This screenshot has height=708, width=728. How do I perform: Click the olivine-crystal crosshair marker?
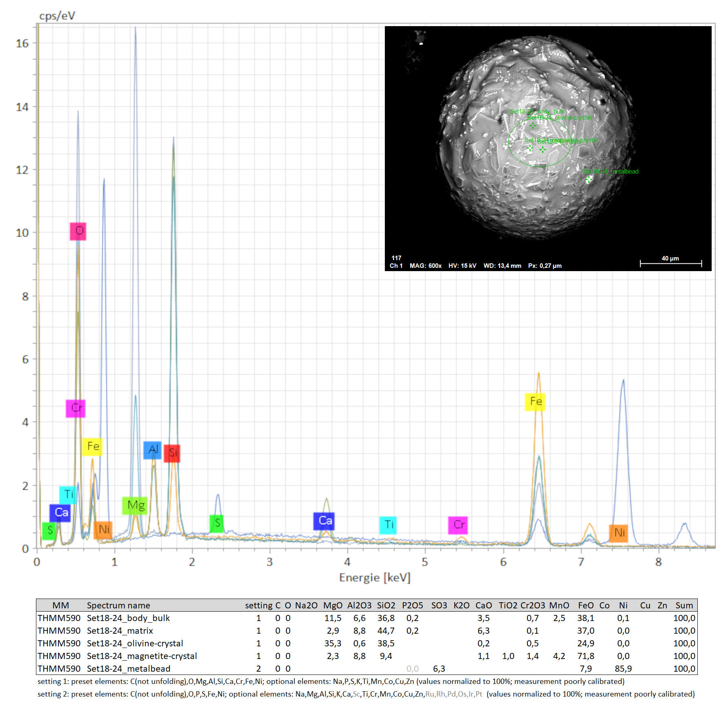coord(533,125)
